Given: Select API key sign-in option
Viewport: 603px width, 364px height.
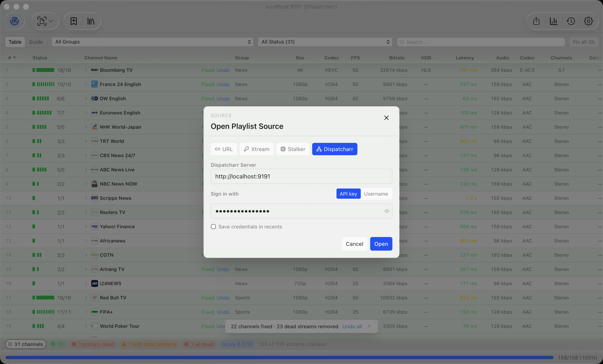Looking at the screenshot, I should pyautogui.click(x=348, y=194).
